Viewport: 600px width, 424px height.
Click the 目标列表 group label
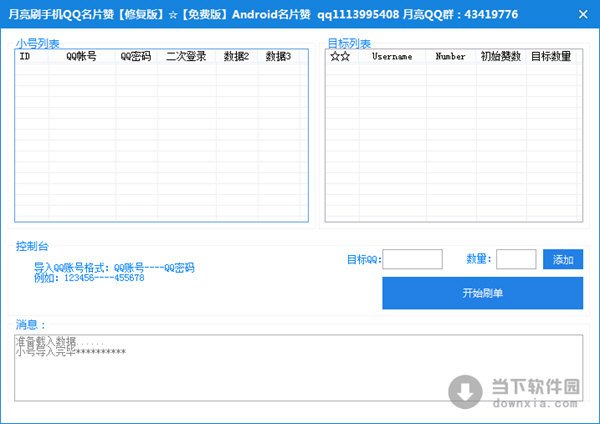(349, 44)
